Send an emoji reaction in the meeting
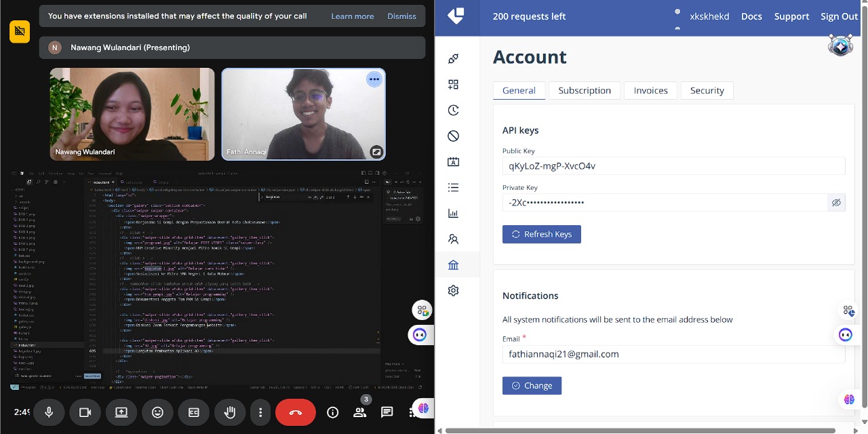 157,412
